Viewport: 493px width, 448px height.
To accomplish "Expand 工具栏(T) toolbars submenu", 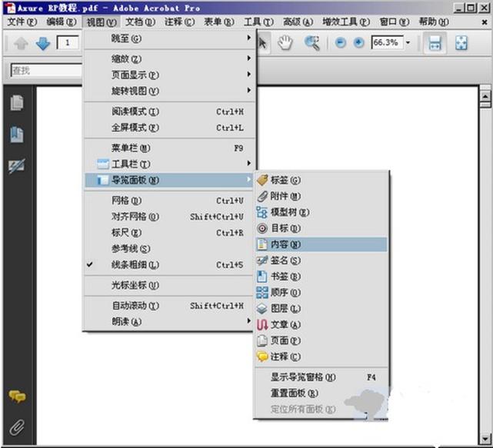I will (169, 164).
